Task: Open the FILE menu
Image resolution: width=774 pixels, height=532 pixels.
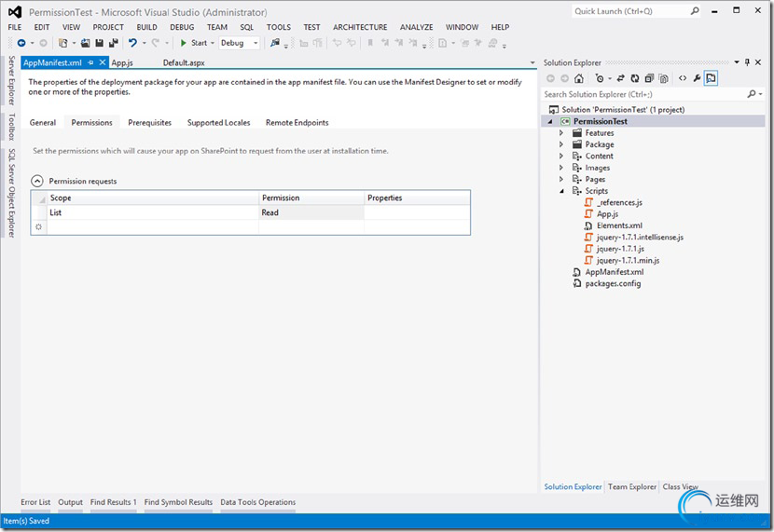Action: pos(15,27)
